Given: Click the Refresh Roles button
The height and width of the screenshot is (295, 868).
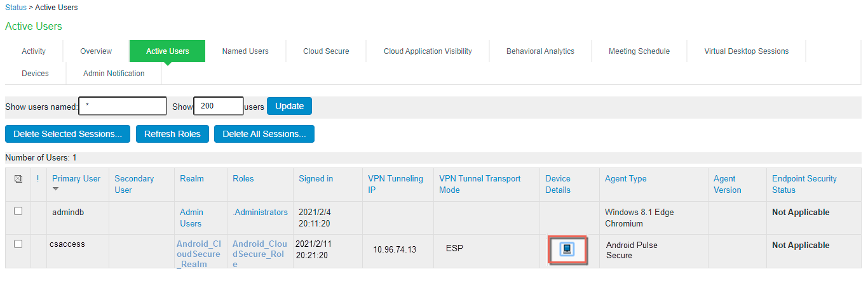Looking at the screenshot, I should coord(172,134).
